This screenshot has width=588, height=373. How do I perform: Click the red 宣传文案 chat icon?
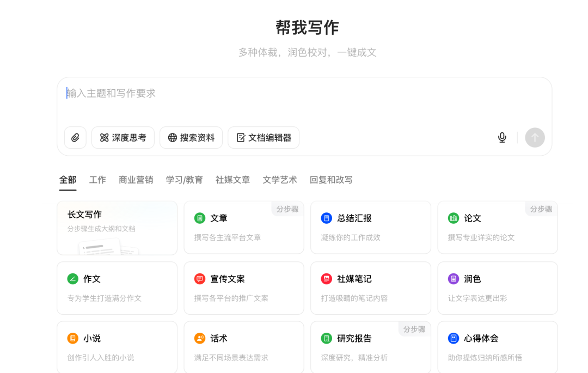tap(200, 279)
